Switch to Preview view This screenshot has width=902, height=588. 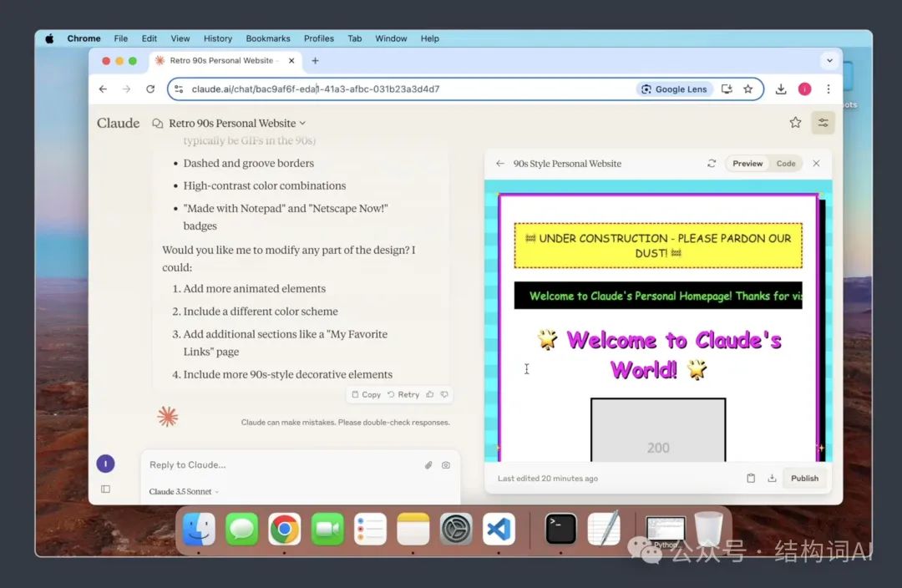tap(747, 164)
